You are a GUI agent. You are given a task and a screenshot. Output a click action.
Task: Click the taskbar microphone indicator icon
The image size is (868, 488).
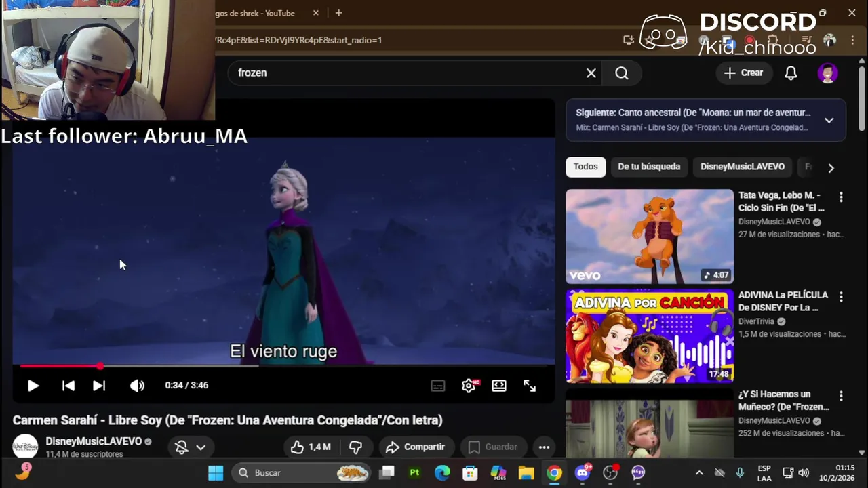tap(740, 473)
